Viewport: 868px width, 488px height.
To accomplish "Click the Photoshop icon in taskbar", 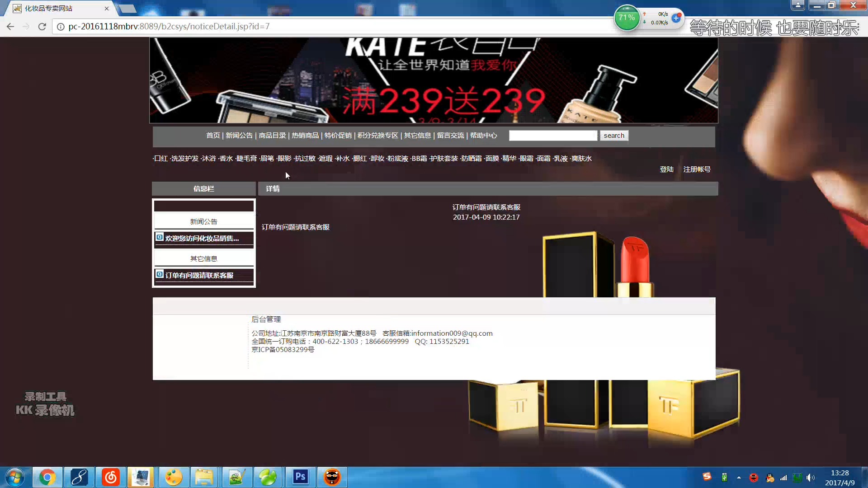I will tap(301, 477).
